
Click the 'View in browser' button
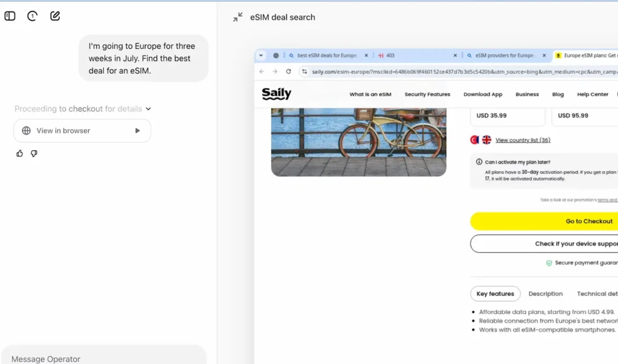coord(82,130)
